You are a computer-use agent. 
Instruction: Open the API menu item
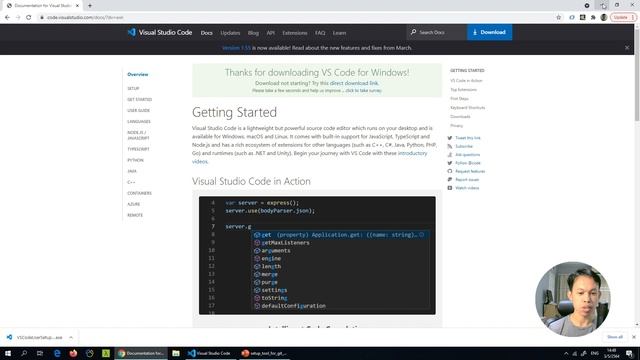(271, 33)
